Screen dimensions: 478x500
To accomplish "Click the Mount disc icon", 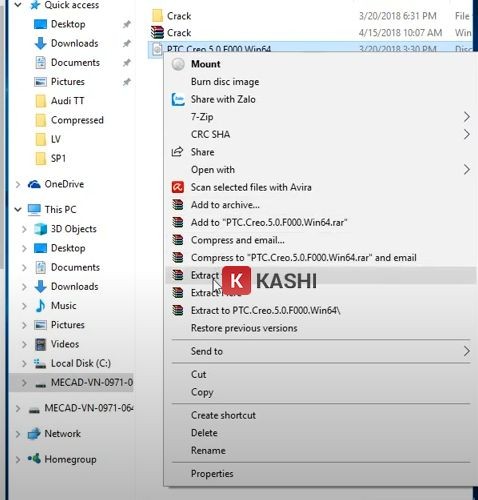I will (178, 64).
